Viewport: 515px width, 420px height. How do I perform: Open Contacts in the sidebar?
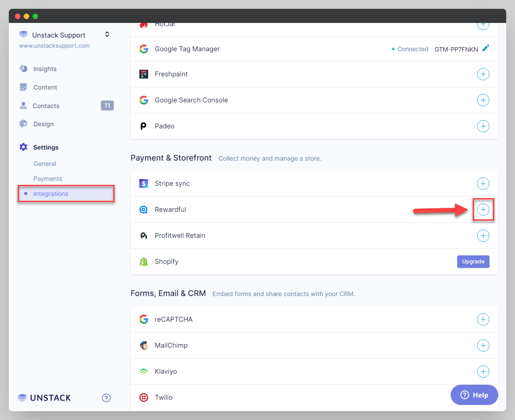[x=46, y=106]
